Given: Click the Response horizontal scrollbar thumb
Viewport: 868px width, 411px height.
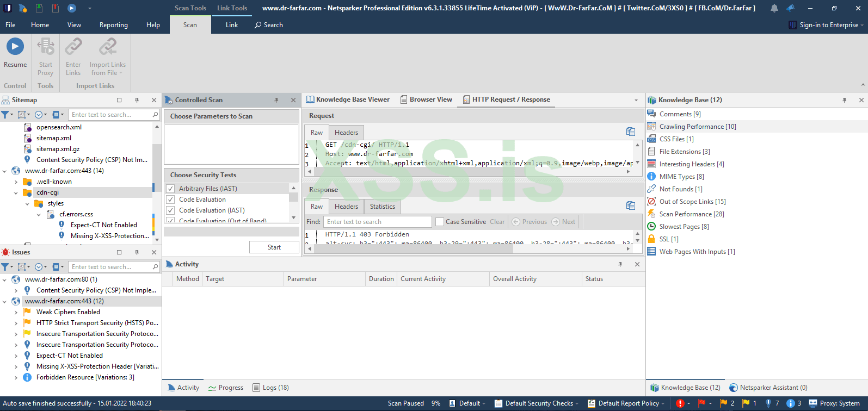Looking at the screenshot, I should [x=414, y=249].
